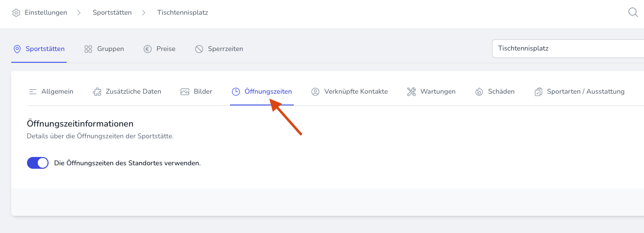
Task: Click the Gruppen grid icon
Action: coord(88,49)
